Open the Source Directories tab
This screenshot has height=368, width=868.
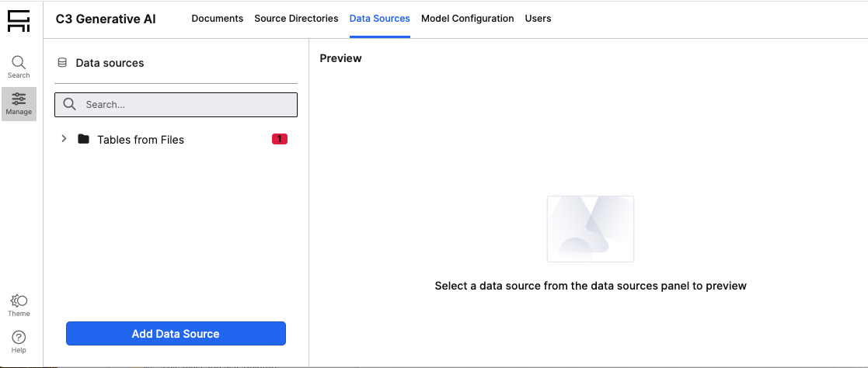[296, 19]
